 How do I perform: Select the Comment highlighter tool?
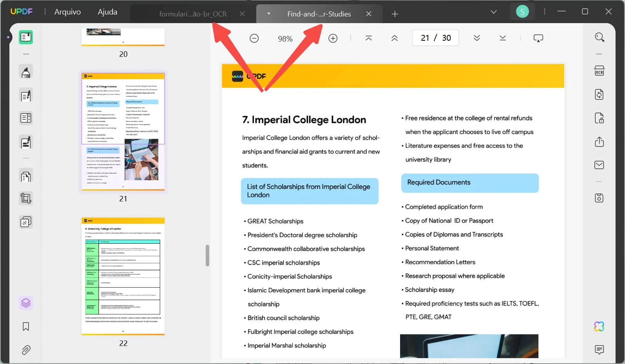point(26,72)
